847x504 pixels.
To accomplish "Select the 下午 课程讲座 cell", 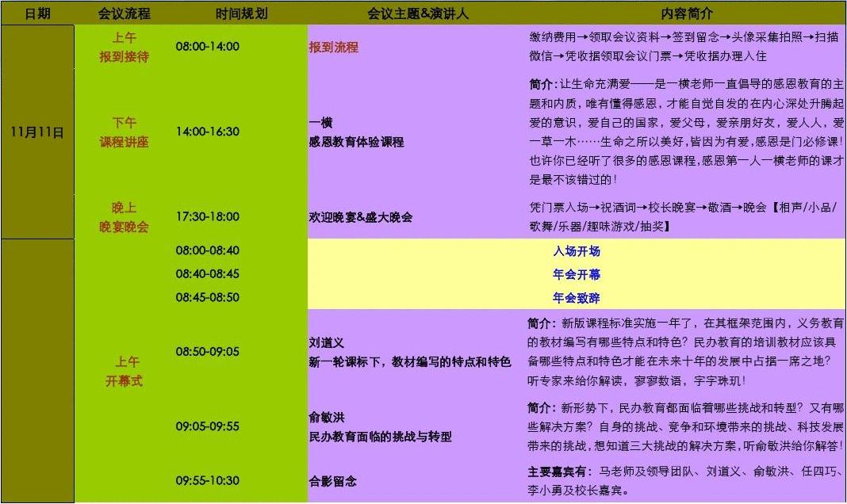I will click(125, 132).
